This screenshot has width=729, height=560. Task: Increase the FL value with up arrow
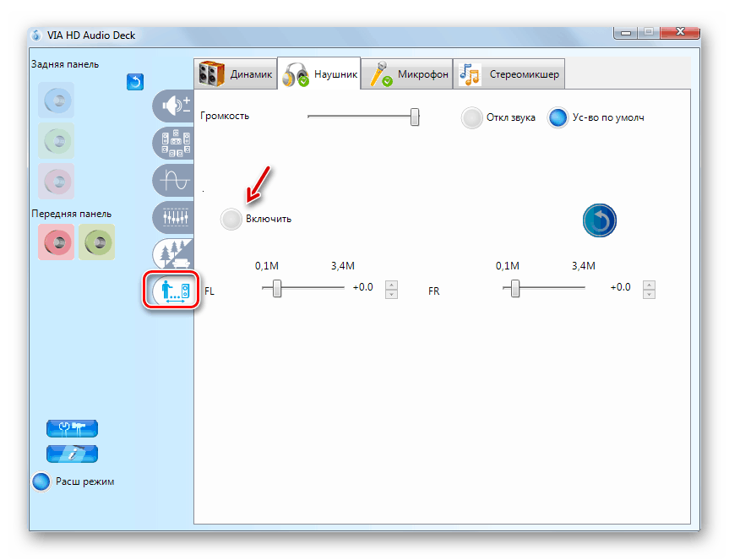click(391, 285)
